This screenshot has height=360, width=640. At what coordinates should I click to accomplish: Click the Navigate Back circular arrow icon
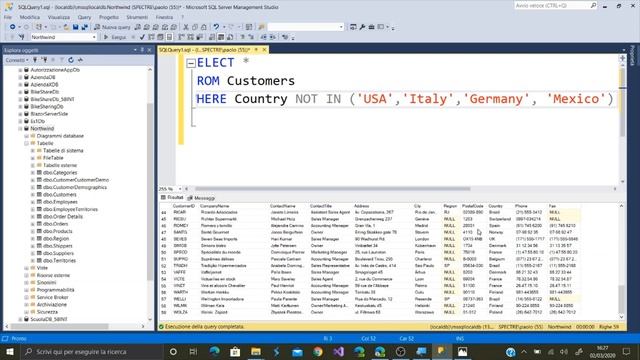click(13, 27)
